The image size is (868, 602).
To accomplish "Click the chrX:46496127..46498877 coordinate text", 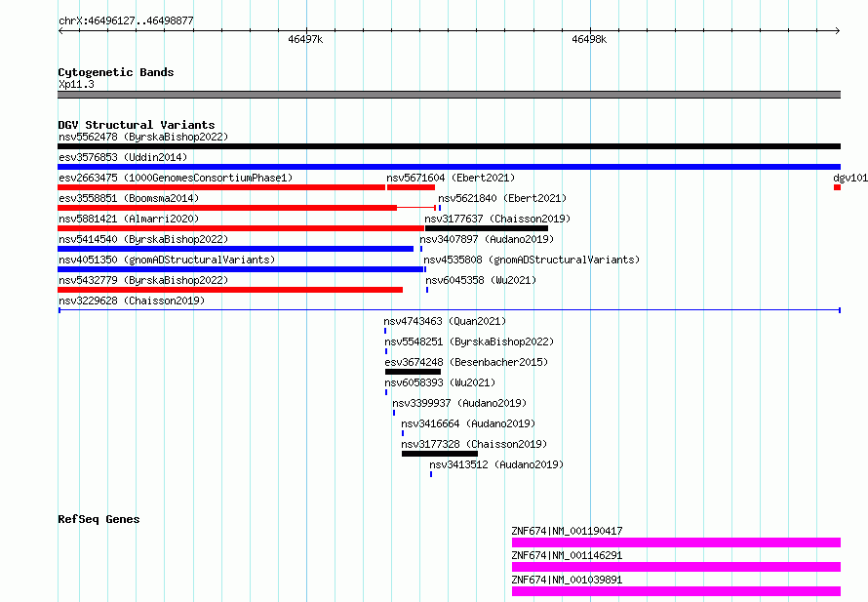I will point(126,20).
